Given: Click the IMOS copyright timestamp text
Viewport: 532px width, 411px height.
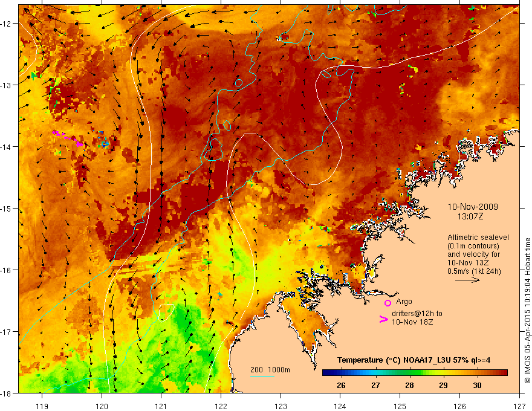Looking at the screenshot, I should tap(527, 311).
